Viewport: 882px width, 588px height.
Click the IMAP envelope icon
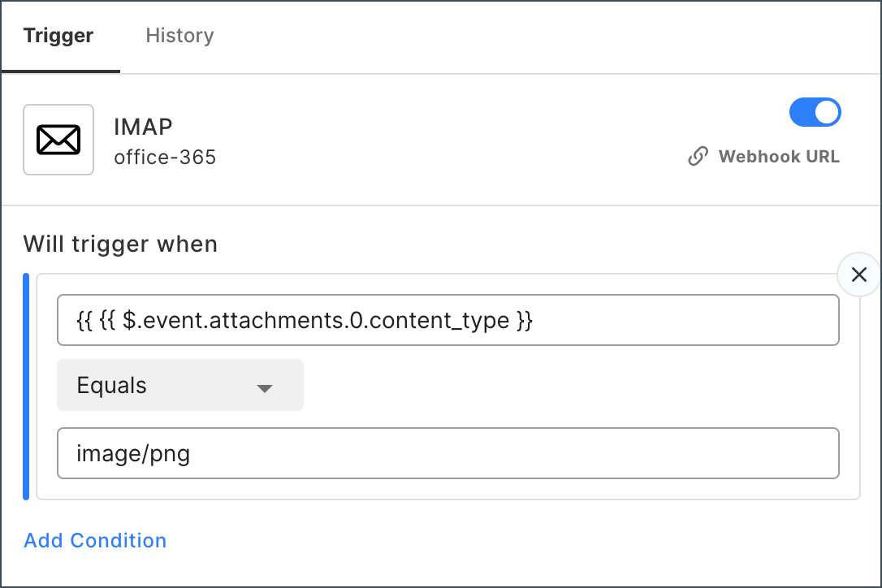[58, 140]
